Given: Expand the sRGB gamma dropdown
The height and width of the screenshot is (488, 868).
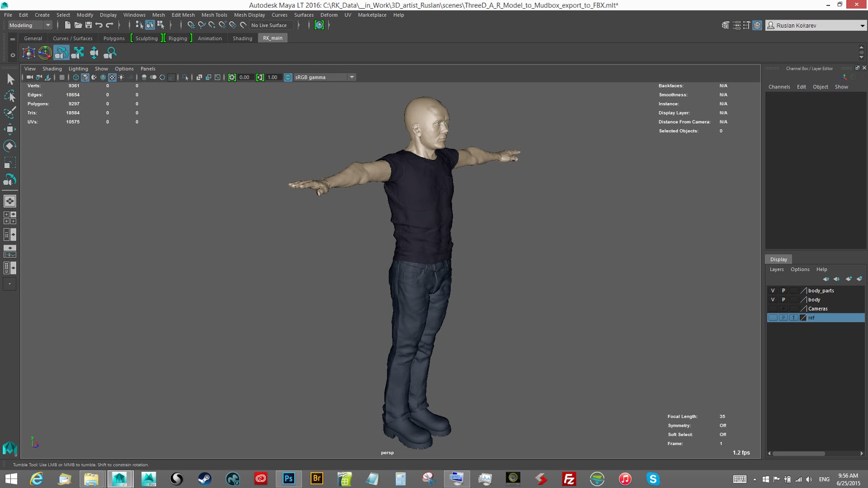Looking at the screenshot, I should point(352,77).
